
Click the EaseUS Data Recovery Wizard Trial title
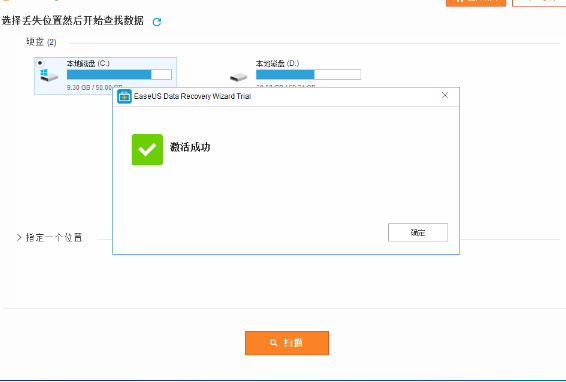(192, 96)
